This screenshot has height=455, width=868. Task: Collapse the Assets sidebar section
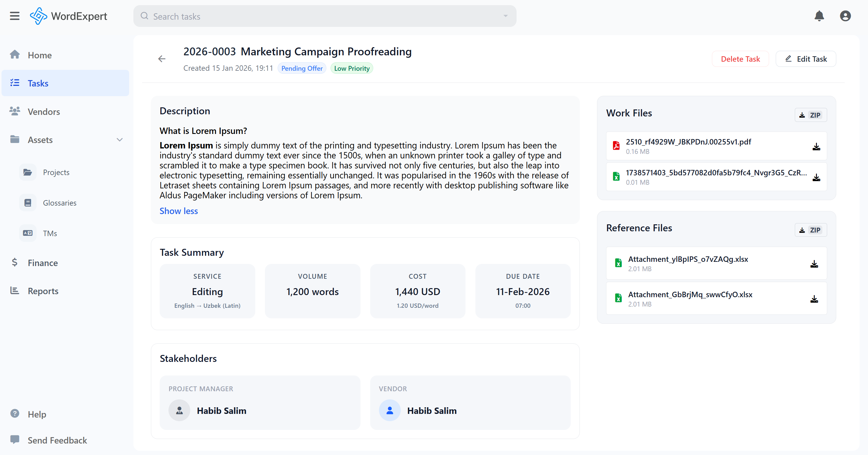[119, 140]
